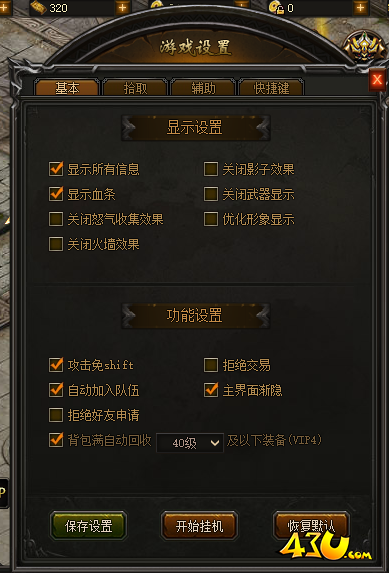Screen dimensions: 389x573
Task: Disable 主界面渐隐 checkbox
Action: [211, 390]
